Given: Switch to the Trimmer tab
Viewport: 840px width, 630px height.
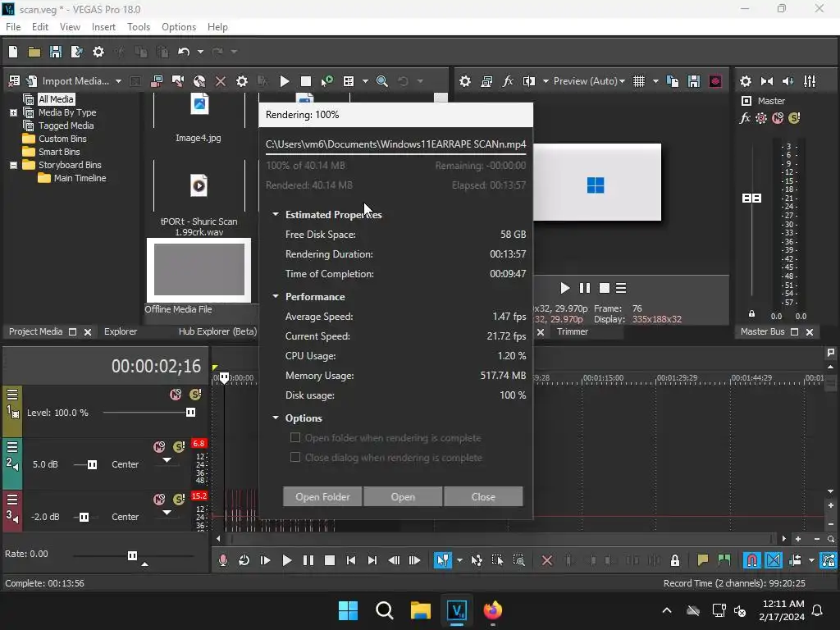Looking at the screenshot, I should 572,331.
